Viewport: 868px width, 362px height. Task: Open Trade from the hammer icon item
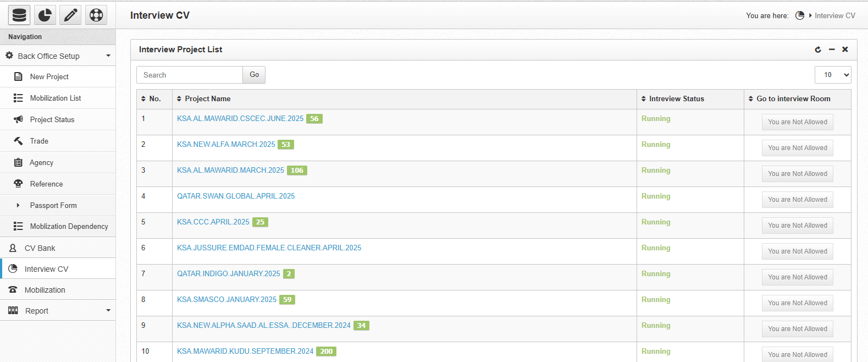[x=39, y=141]
